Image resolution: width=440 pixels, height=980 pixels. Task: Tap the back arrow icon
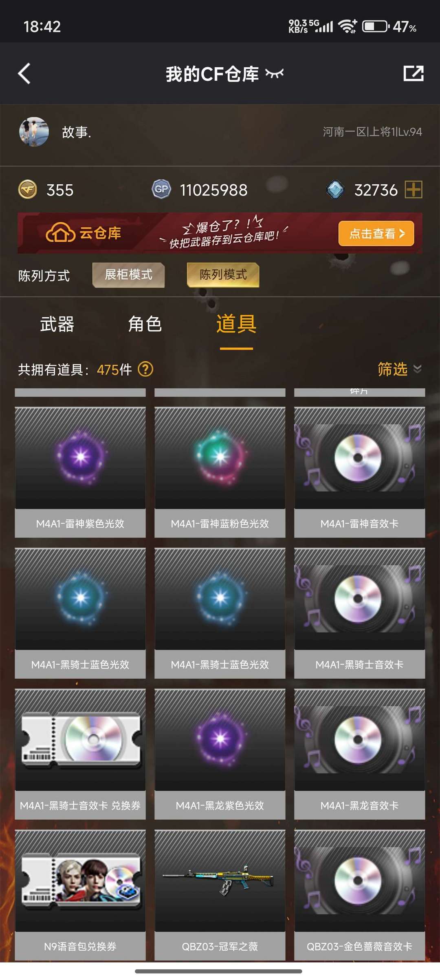tap(24, 74)
